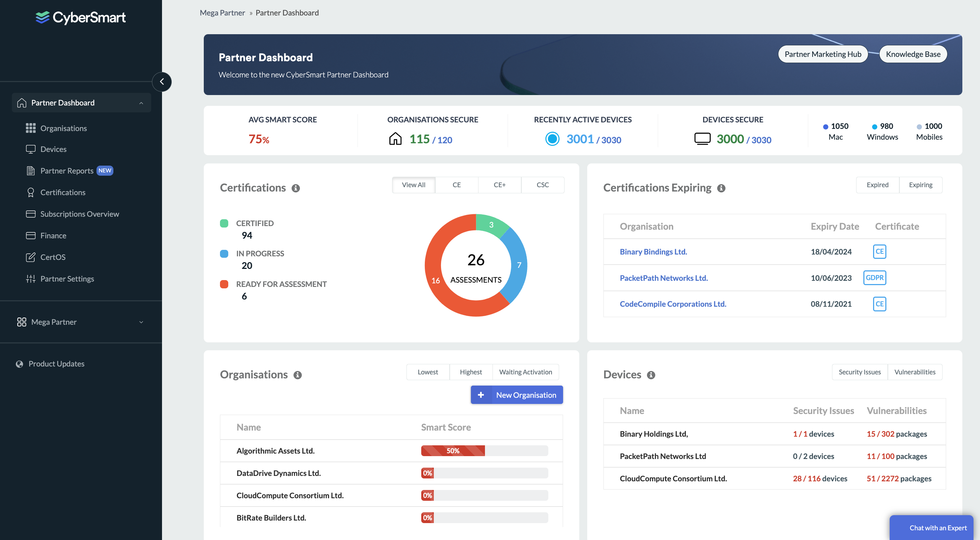Open the Devices panel info icon
980x540 pixels.
pos(651,375)
